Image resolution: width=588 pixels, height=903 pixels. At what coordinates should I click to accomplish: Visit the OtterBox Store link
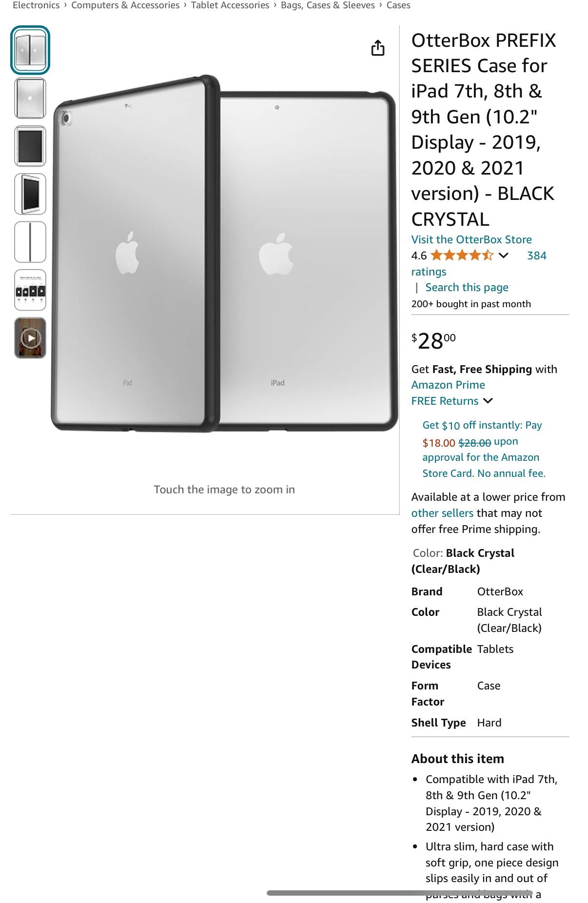pos(471,239)
